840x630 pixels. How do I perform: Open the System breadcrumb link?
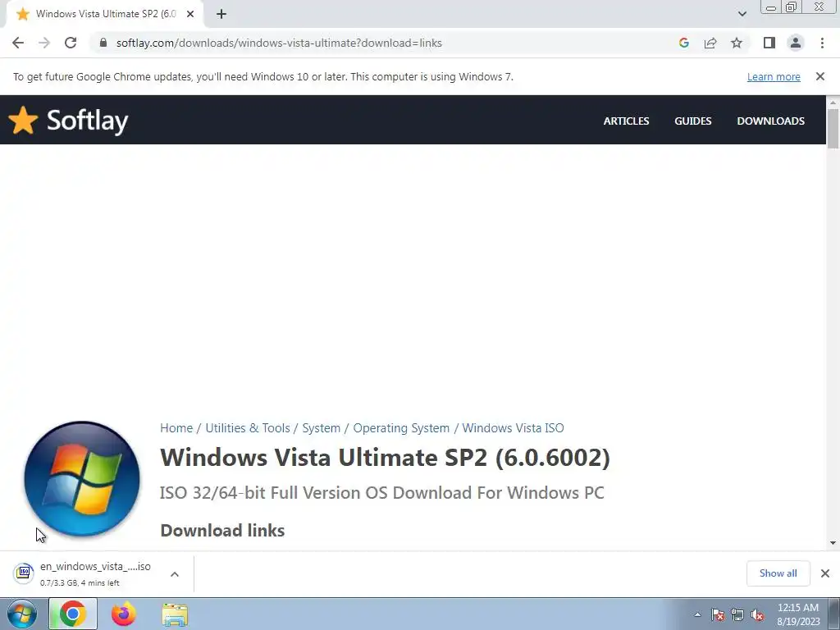pyautogui.click(x=321, y=428)
